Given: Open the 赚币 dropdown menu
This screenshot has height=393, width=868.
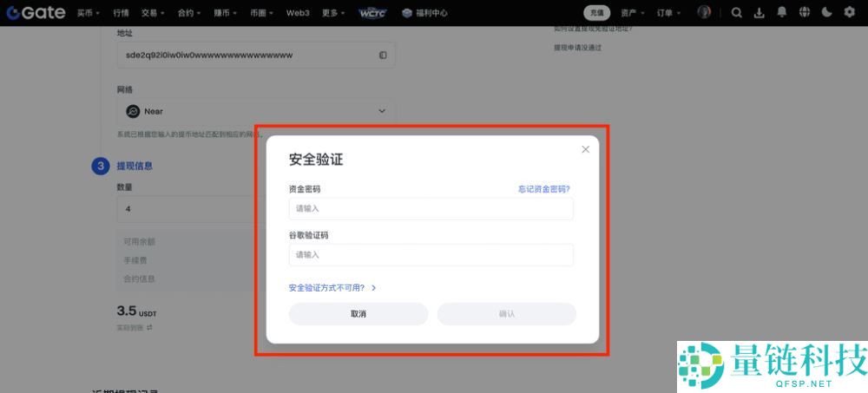Looking at the screenshot, I should pyautogui.click(x=226, y=13).
